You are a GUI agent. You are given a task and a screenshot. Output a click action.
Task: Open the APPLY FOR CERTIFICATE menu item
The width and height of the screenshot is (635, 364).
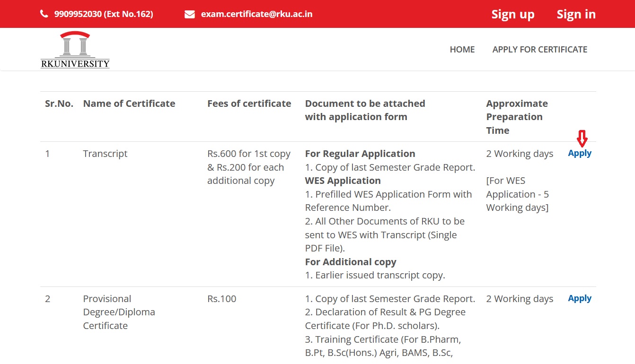[539, 50]
